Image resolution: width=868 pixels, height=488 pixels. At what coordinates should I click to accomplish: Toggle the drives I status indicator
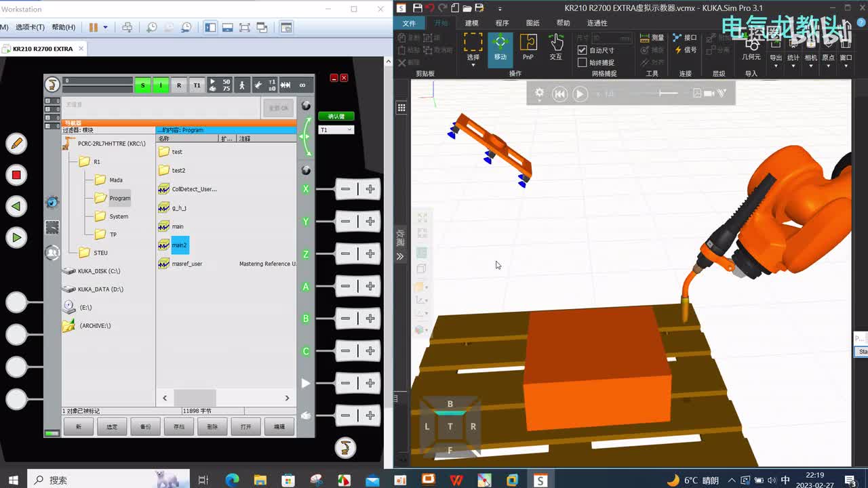click(x=161, y=85)
